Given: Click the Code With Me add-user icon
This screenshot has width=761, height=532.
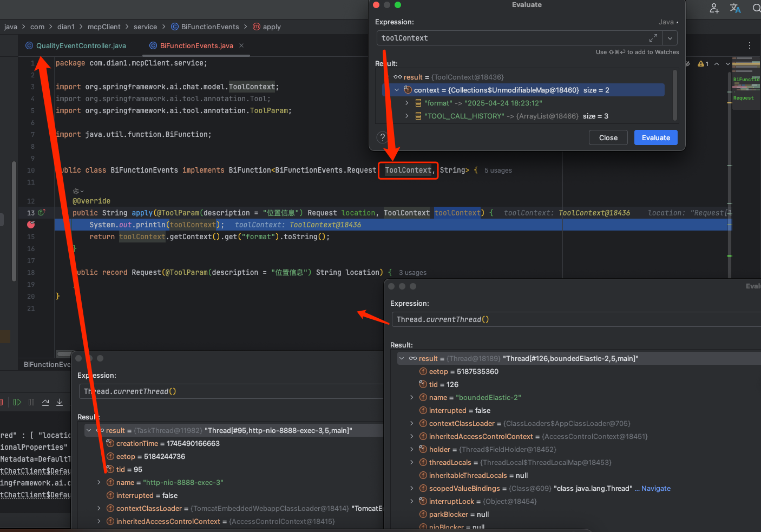Looking at the screenshot, I should pyautogui.click(x=714, y=8).
